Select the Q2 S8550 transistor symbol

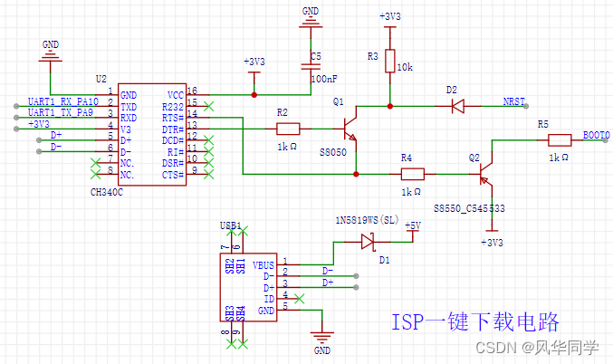(486, 174)
